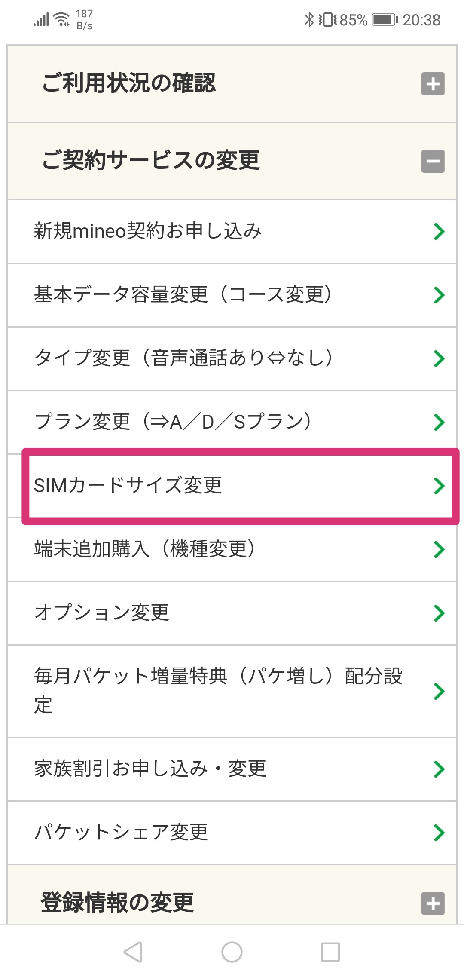Tap the ご利用状況の確認 header title
Screen dimensions: 464x980
point(129,83)
